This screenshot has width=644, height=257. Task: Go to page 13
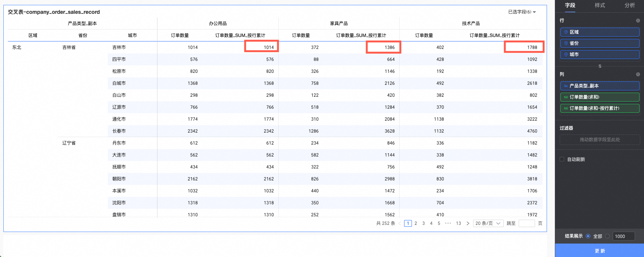(x=459, y=223)
